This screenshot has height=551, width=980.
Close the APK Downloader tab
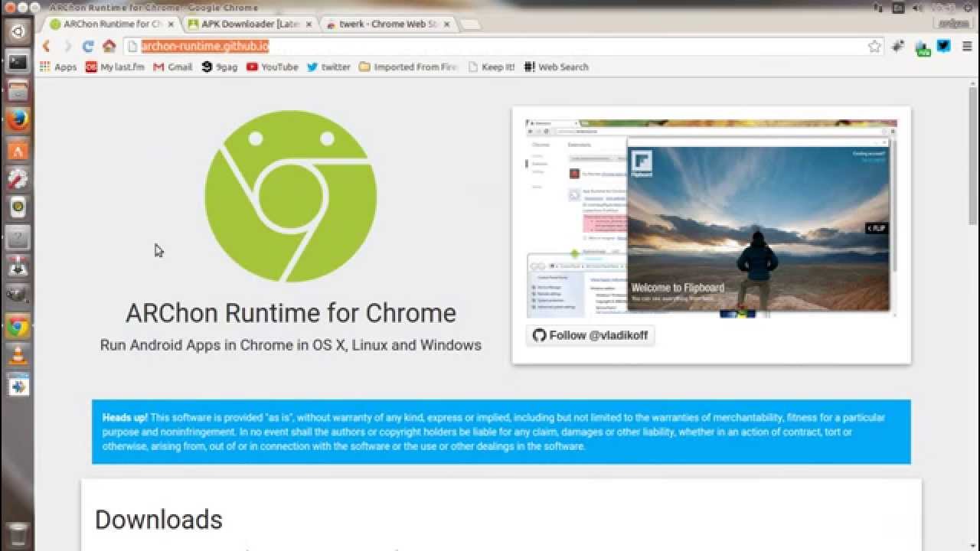click(x=308, y=24)
